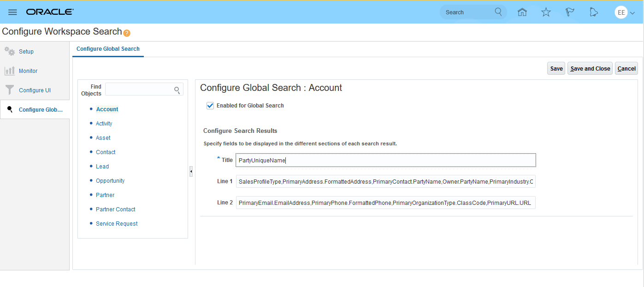Select Monitor in the left sidebar
The width and height of the screenshot is (644, 287).
click(x=29, y=71)
